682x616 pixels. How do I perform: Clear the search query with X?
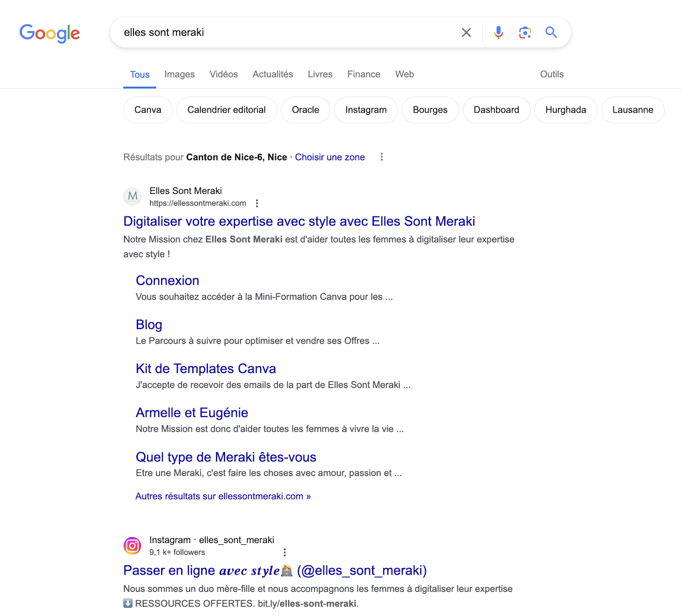click(466, 32)
